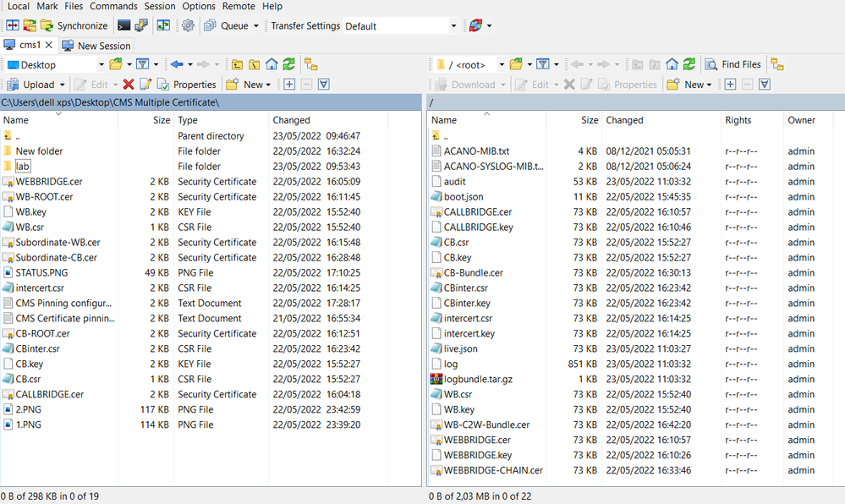Go to local root directory icon
Screen dimensions: 845x504
(x=255, y=64)
